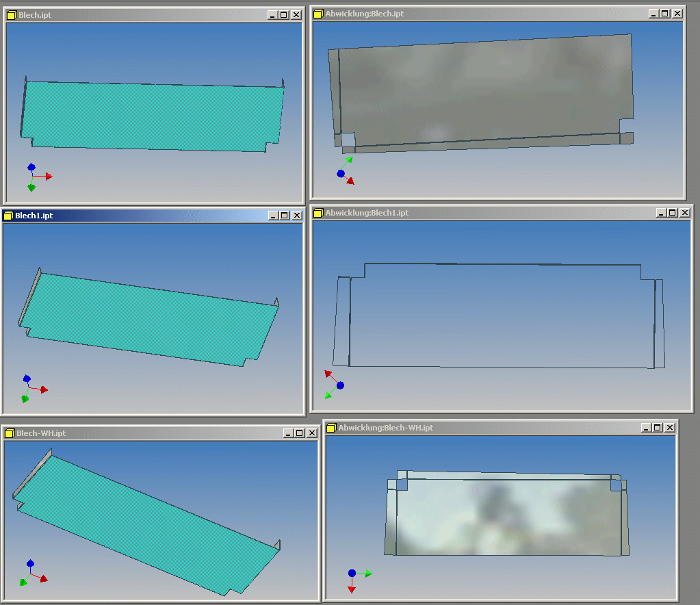
Task: Close the Blech.ipt window
Action: (x=296, y=15)
